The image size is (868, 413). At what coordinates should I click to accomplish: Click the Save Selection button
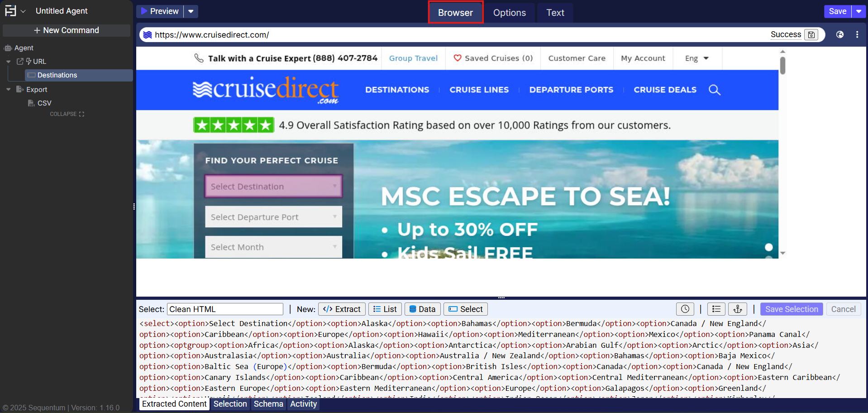click(791, 309)
